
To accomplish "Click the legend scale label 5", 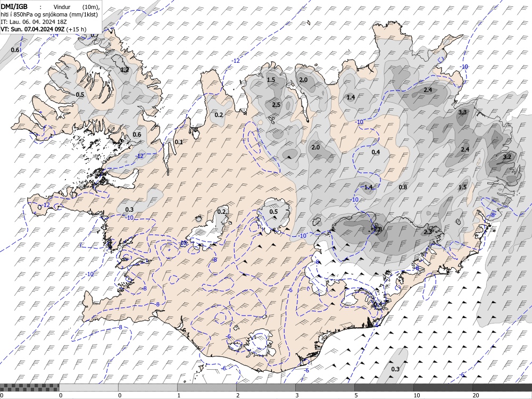I will click(356, 395).
